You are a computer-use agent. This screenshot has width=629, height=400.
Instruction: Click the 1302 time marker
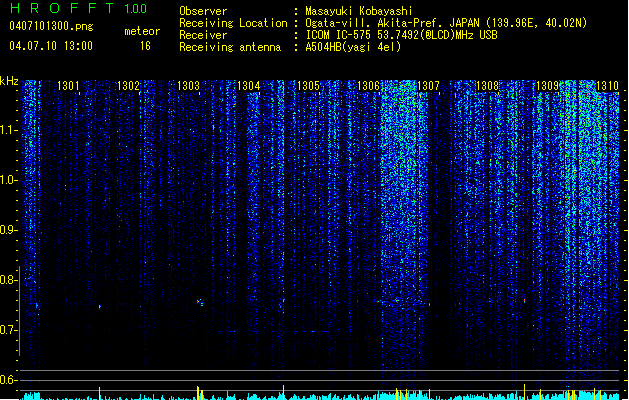[x=128, y=86]
